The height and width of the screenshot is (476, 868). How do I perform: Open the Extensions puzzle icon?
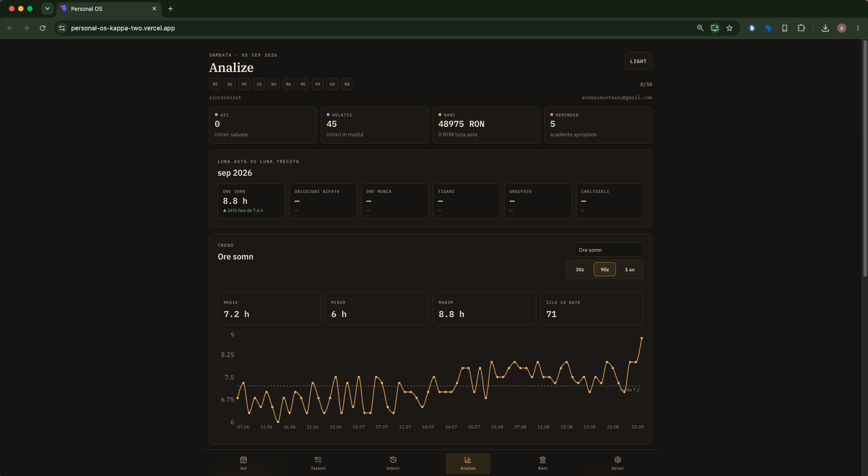[x=801, y=28]
